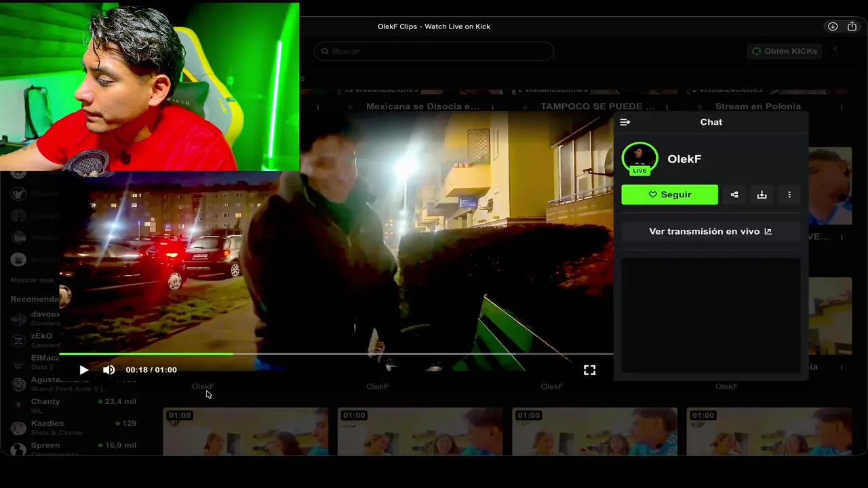Open clip more options menu
The height and width of the screenshot is (488, 868).
pyautogui.click(x=789, y=195)
